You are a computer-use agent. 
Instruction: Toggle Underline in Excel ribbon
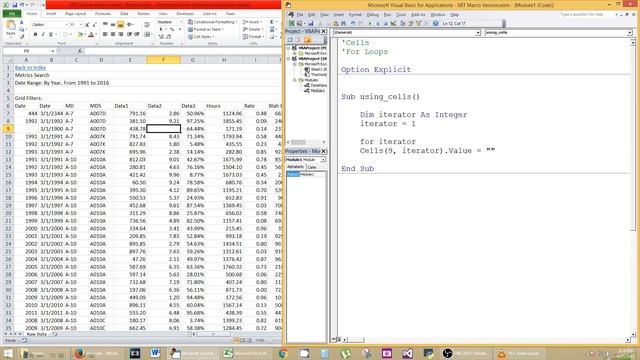pyautogui.click(x=51, y=34)
